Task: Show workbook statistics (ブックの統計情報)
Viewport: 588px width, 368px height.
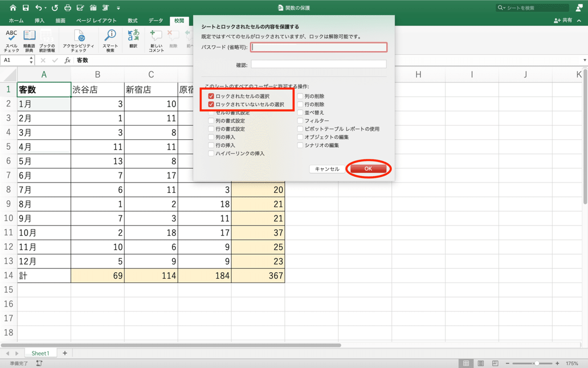Action: (x=47, y=41)
